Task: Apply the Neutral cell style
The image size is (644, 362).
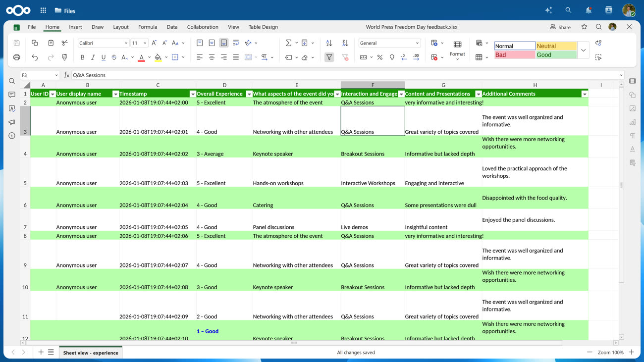Action: 556,46
